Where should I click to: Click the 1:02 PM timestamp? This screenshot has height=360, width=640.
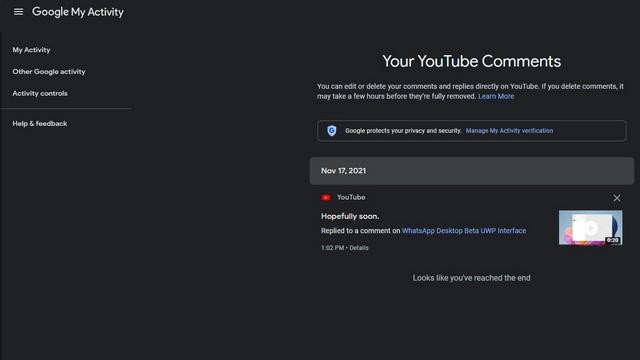332,248
